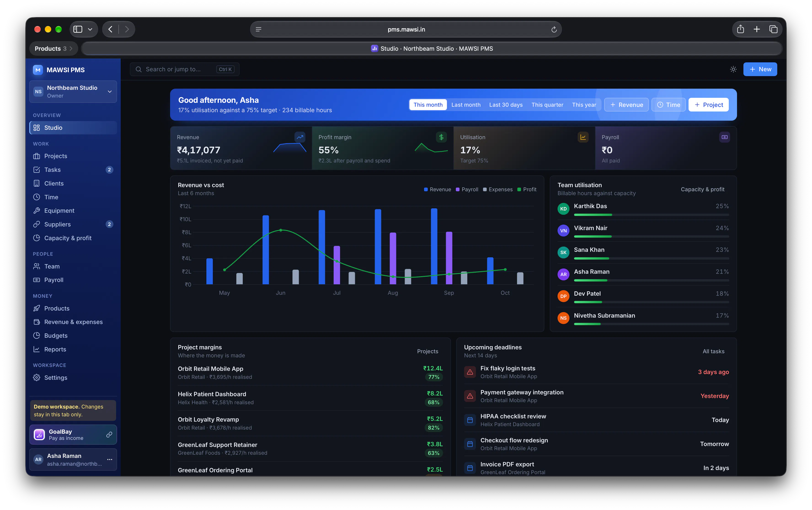
Task: Click the GoalBay link icon
Action: 109,435
